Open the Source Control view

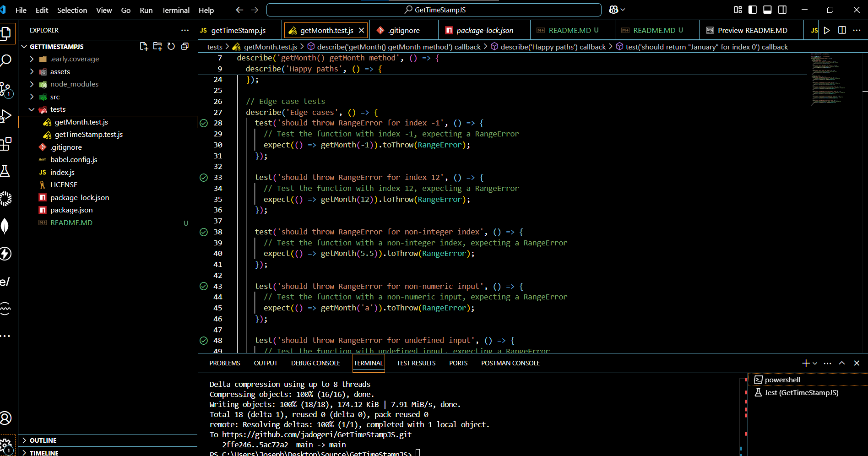[5, 89]
